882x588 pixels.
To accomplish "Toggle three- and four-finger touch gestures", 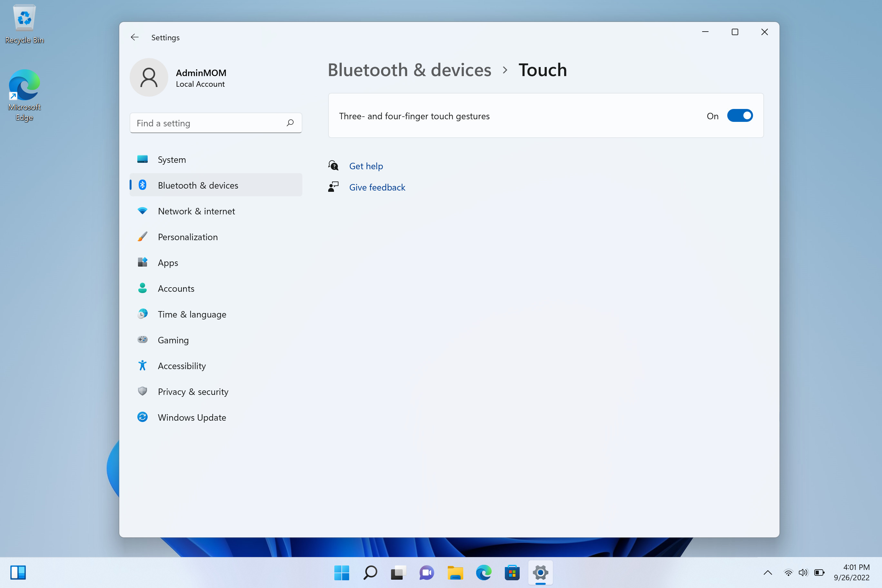I will [740, 115].
